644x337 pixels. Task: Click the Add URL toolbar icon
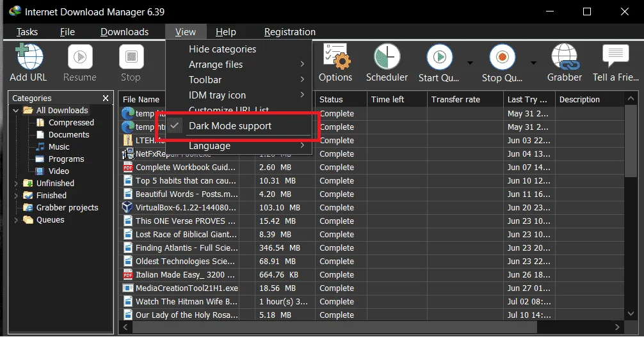click(x=29, y=57)
